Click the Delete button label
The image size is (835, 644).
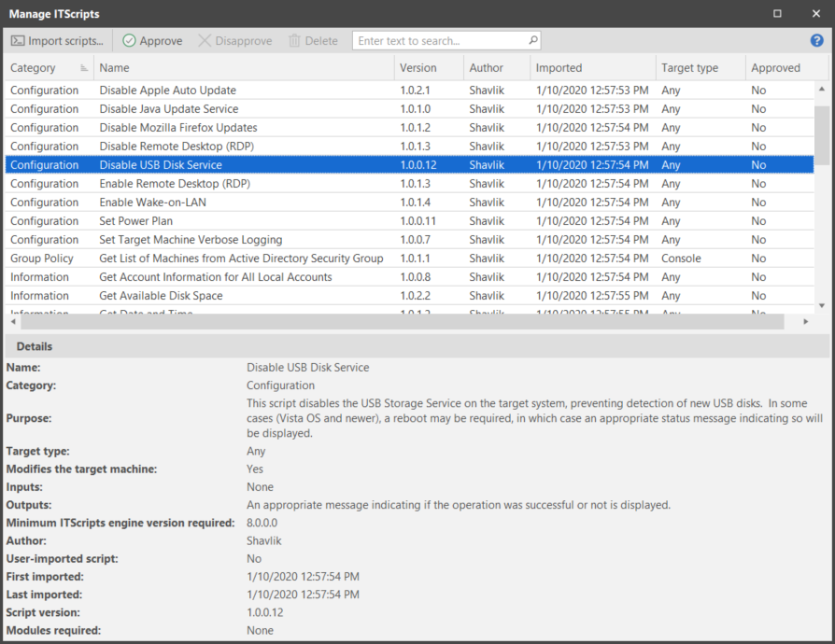(x=321, y=41)
